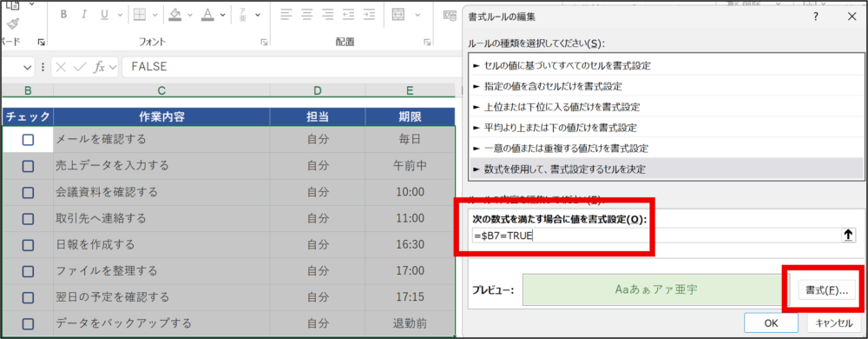
Task: Select column C header
Action: [x=161, y=90]
